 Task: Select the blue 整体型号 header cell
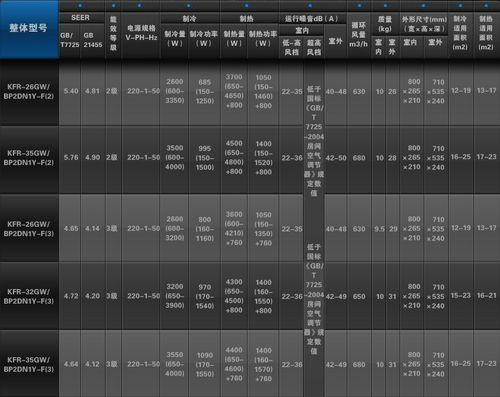[x=29, y=29]
